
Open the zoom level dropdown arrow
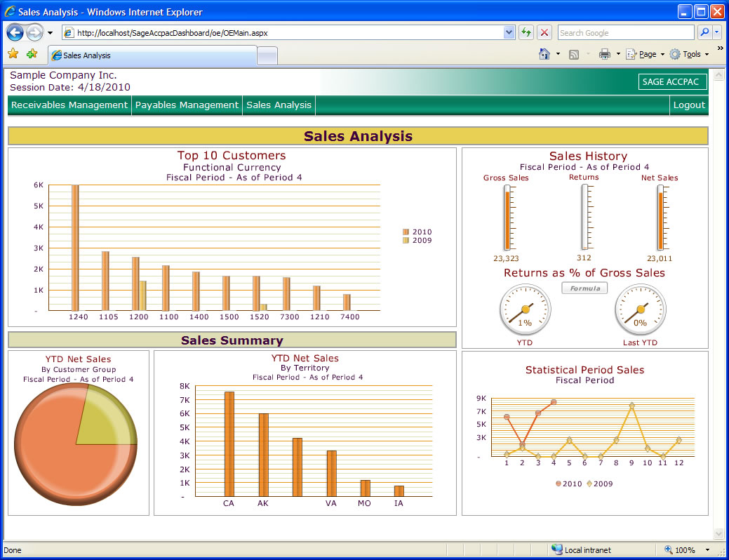[x=707, y=550]
